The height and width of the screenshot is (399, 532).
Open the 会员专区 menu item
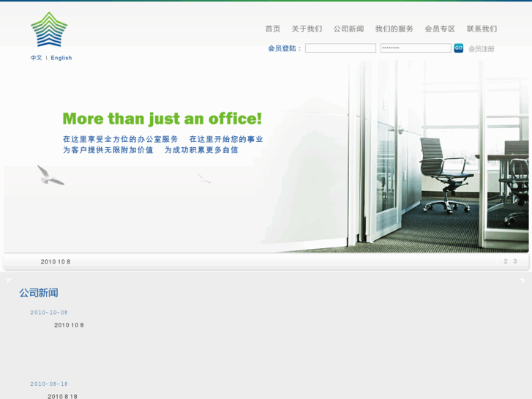[440, 29]
